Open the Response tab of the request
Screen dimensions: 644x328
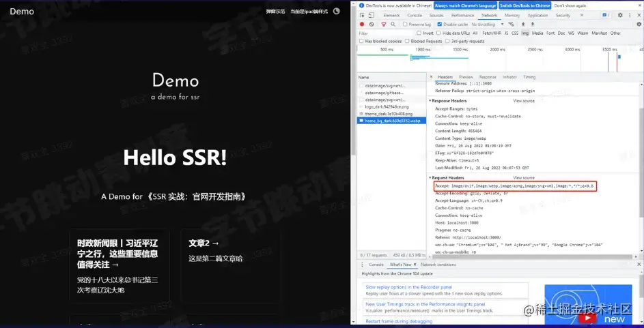tap(488, 77)
